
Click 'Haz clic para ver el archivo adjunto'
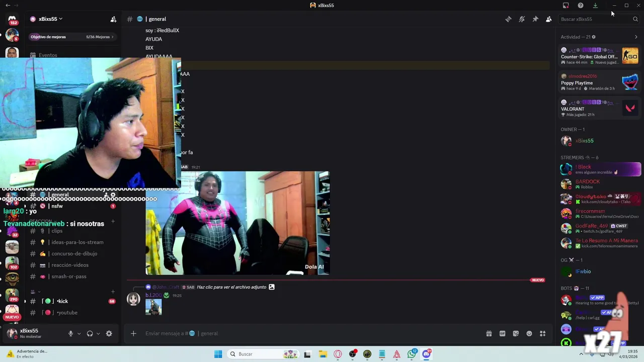231,287
